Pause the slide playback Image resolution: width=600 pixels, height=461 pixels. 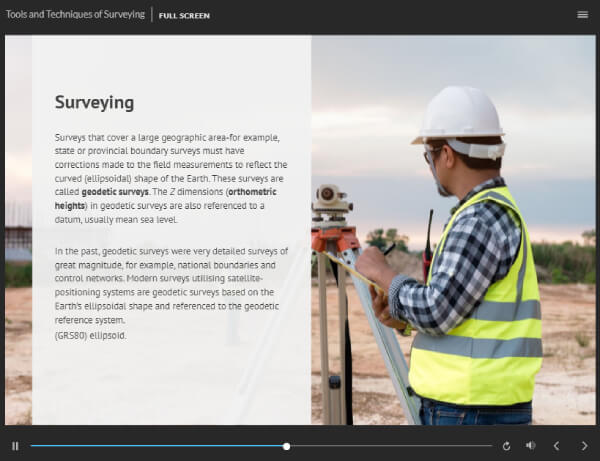(x=15, y=446)
